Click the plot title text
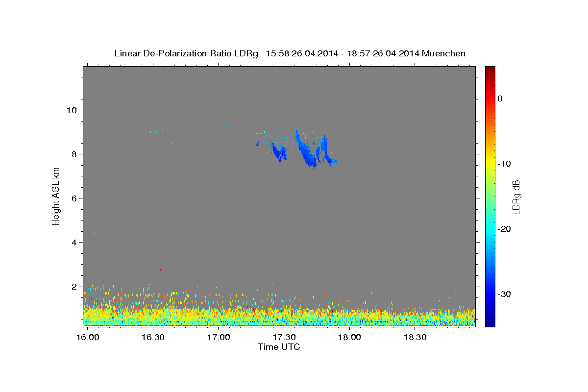This screenshot has height=392, width=588. [290, 53]
